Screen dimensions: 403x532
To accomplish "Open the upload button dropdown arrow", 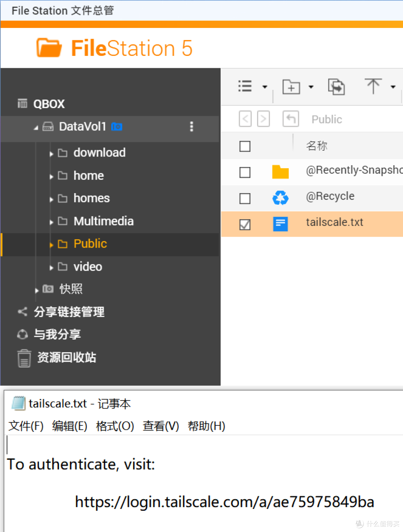I will [x=394, y=86].
